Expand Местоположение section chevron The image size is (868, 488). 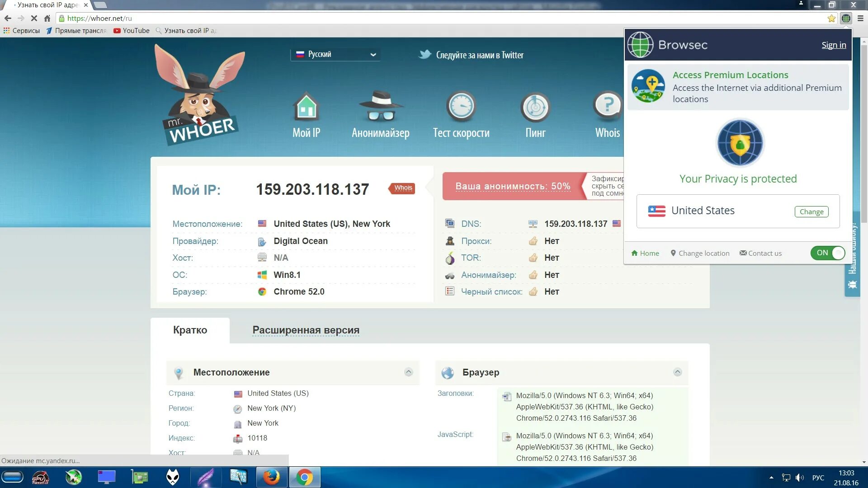(x=408, y=372)
